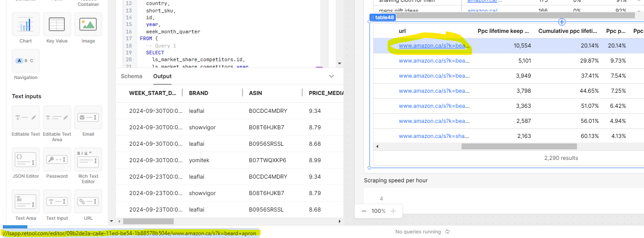644x238 pixels.
Task: Switch to the Schema tab
Action: point(131,76)
